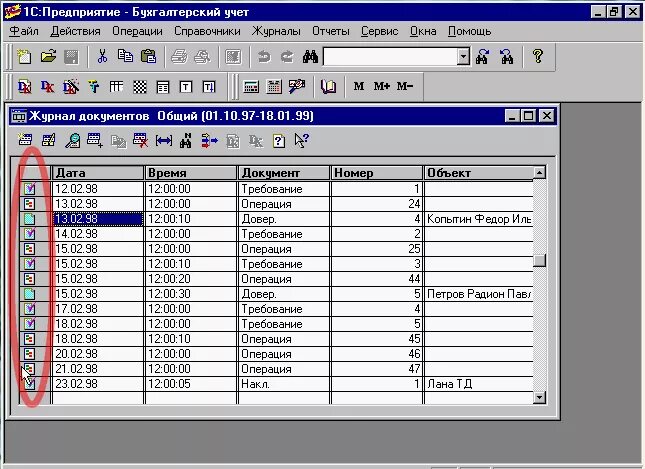Click the first Dk icon in second toolbar
The height and width of the screenshot is (469, 645).
(x=25, y=87)
